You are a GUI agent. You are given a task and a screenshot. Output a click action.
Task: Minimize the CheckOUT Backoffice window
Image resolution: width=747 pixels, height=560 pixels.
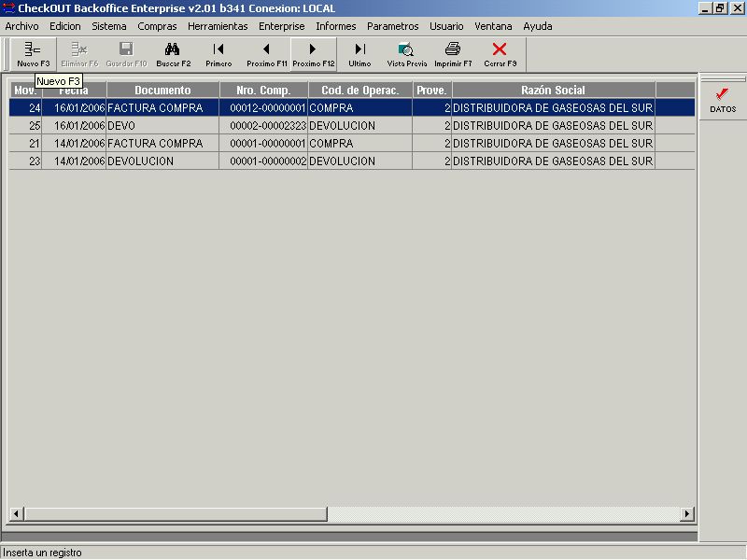point(706,8)
